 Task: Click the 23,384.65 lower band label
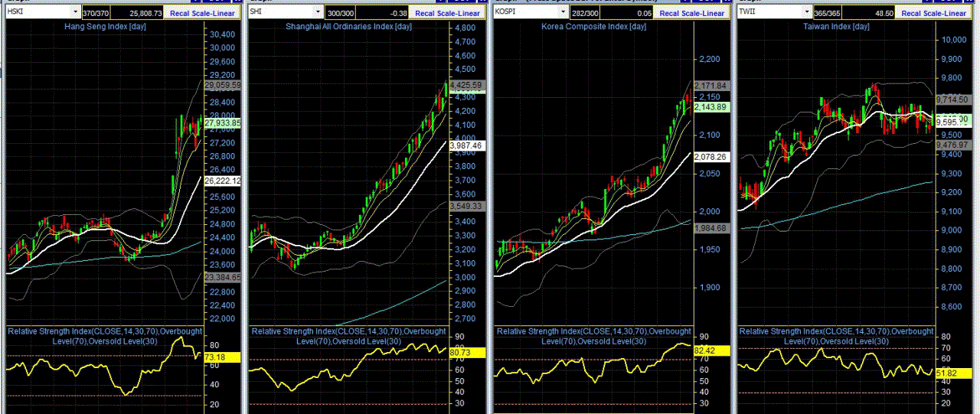point(222,278)
